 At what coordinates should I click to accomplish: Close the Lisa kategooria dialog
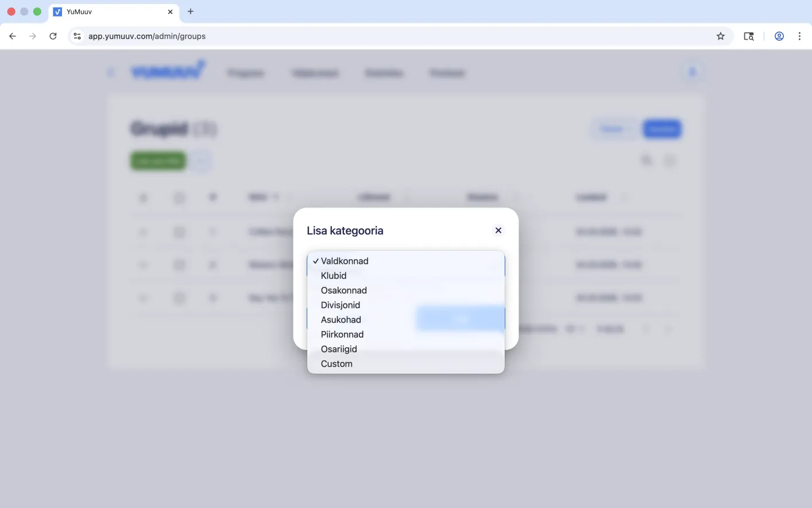(x=498, y=230)
